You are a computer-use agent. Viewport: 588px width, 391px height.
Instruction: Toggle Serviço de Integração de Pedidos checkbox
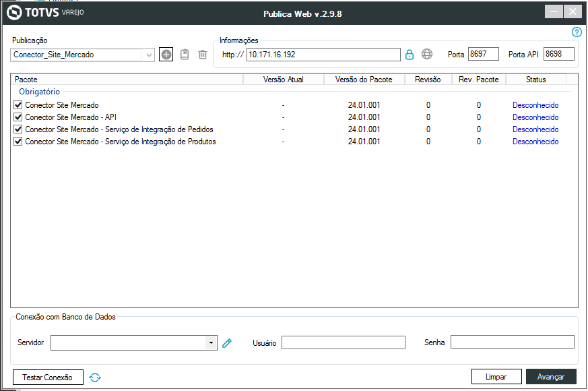[18, 129]
